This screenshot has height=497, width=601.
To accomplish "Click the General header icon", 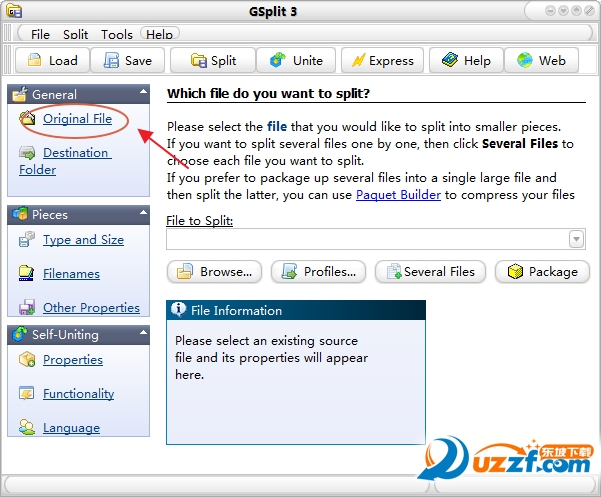I will (x=20, y=94).
